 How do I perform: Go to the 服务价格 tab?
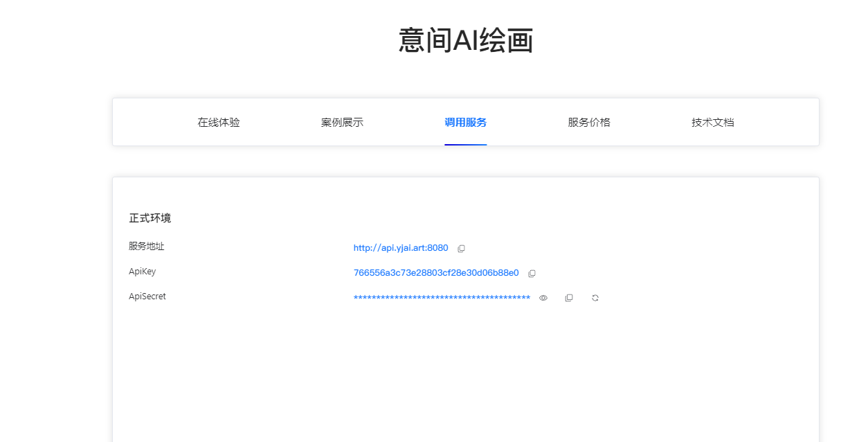(589, 123)
